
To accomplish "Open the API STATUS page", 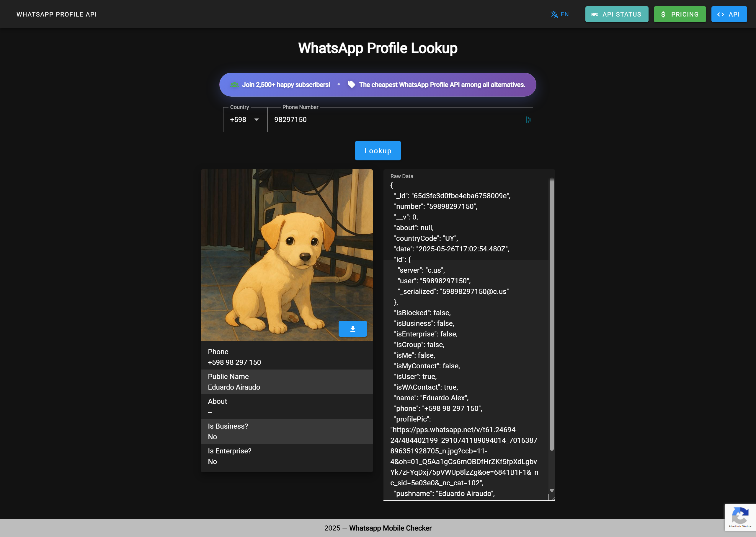I will point(617,14).
